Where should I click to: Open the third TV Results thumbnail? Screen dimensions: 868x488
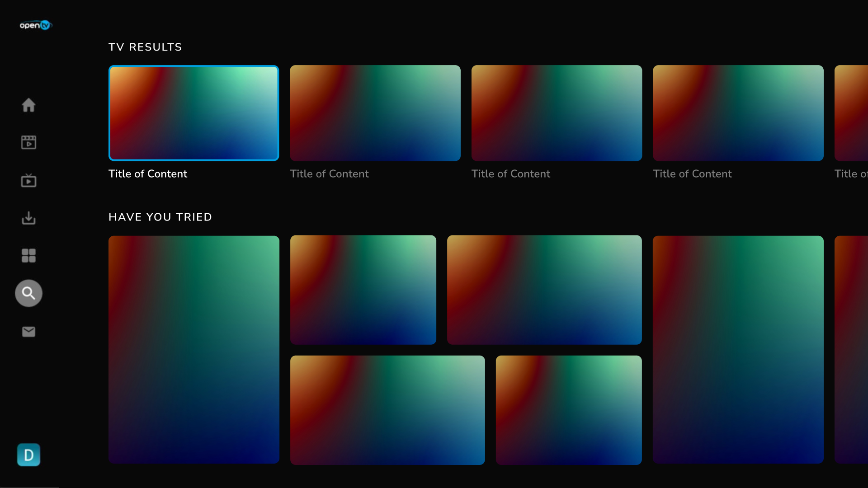tap(557, 113)
